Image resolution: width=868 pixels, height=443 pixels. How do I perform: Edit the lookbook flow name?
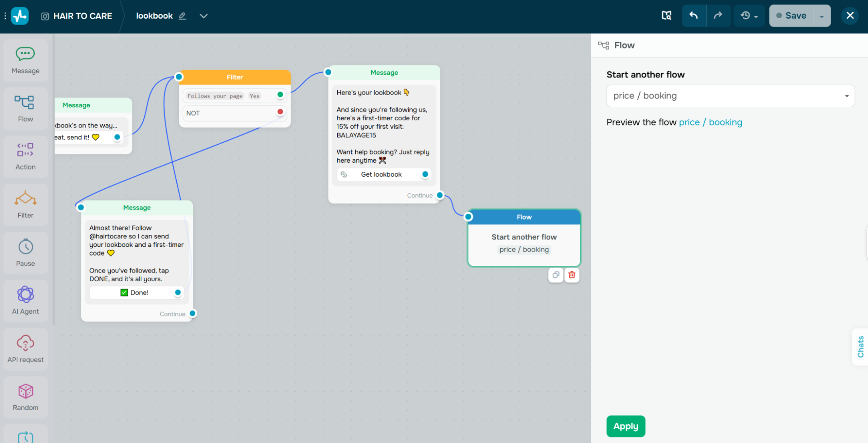182,16
